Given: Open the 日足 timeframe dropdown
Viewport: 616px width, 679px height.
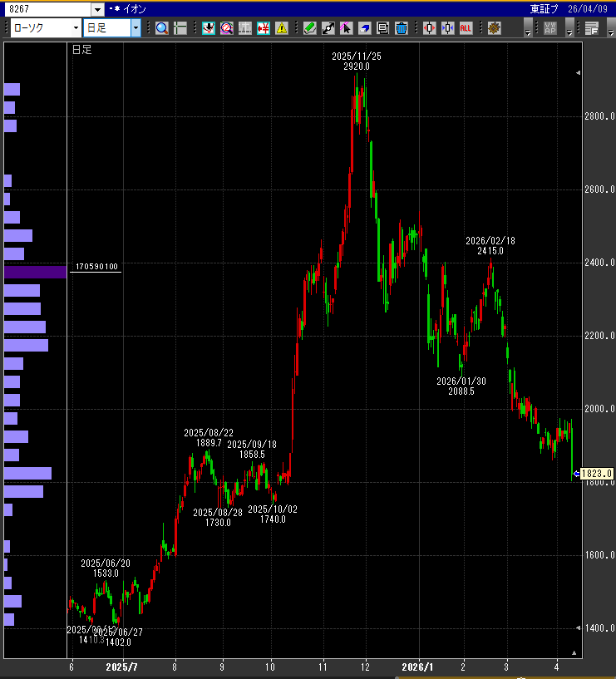Looking at the screenshot, I should click(x=136, y=28).
